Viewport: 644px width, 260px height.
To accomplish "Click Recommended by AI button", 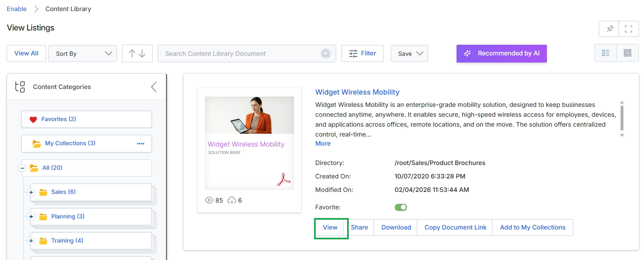I will click(501, 53).
